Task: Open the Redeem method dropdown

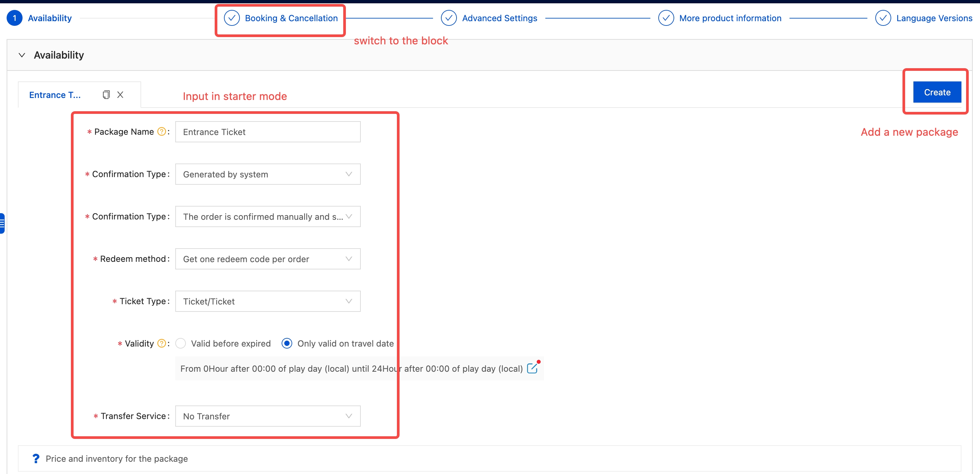Action: click(x=267, y=259)
